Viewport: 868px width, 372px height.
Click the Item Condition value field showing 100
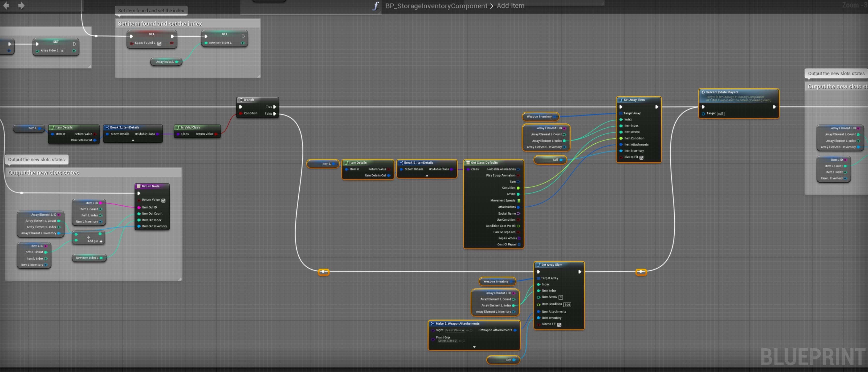[x=567, y=304]
